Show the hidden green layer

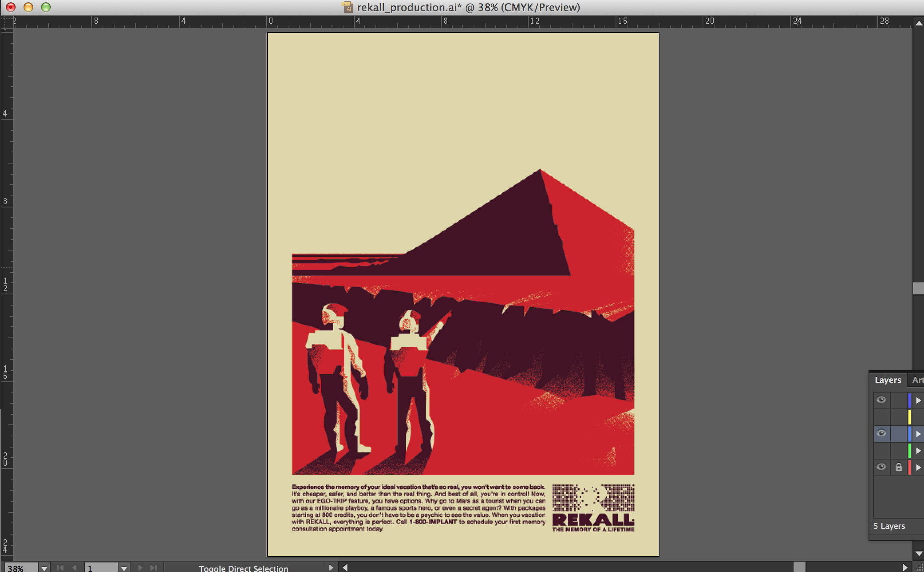pos(881,450)
